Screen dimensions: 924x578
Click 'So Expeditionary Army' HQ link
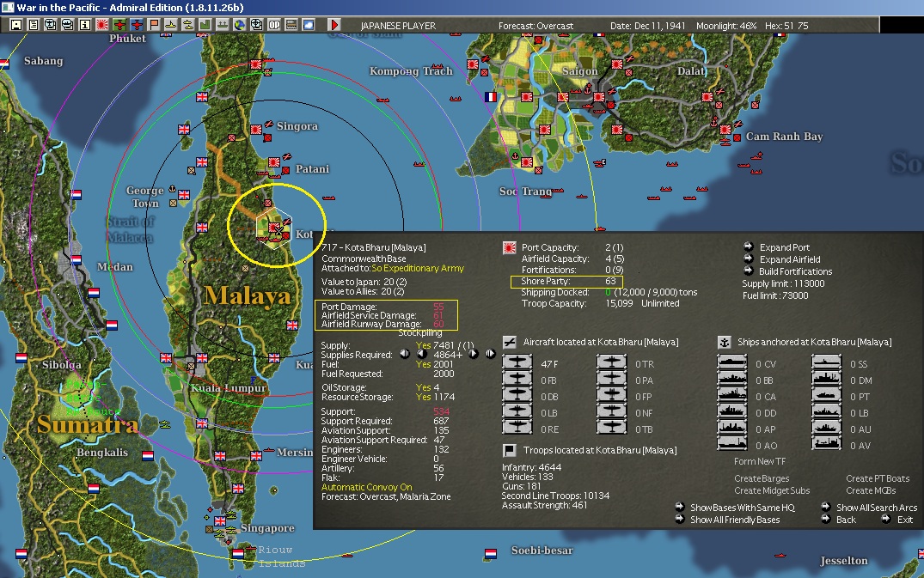coord(417,269)
